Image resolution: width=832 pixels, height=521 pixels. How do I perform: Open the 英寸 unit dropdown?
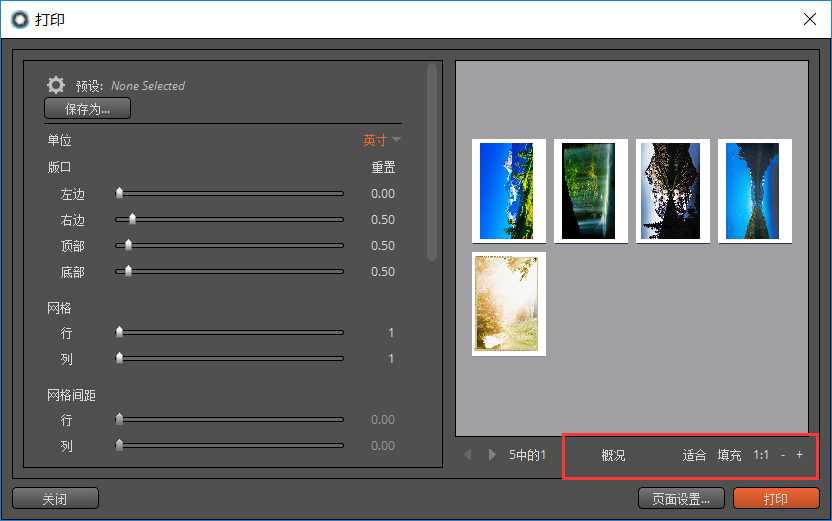[382, 140]
